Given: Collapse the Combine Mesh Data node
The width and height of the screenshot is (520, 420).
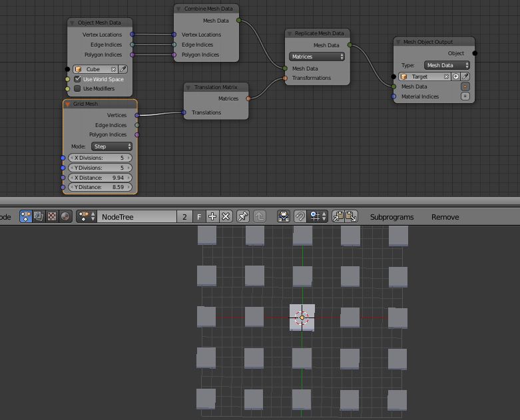Looking at the screenshot, I should (178, 9).
